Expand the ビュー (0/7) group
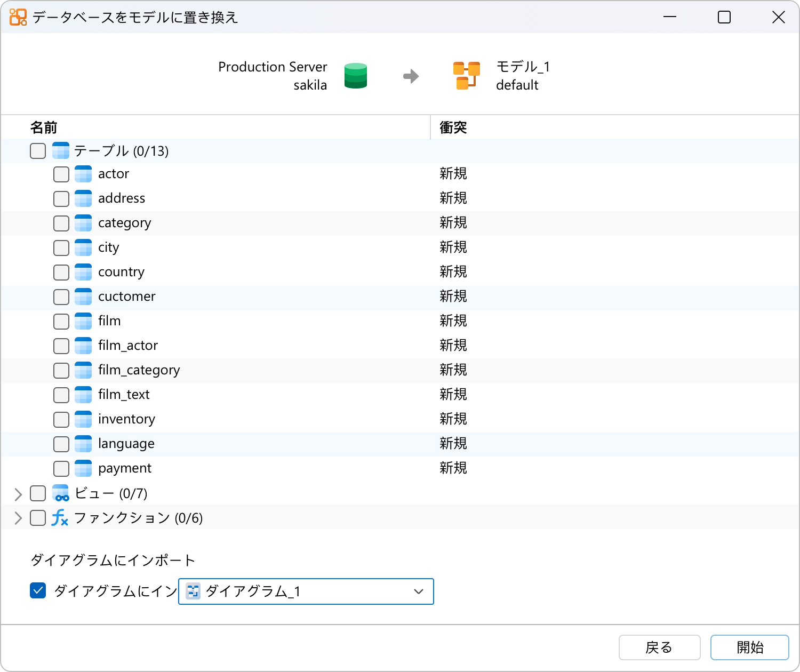Viewport: 800px width, 672px height. [x=18, y=494]
